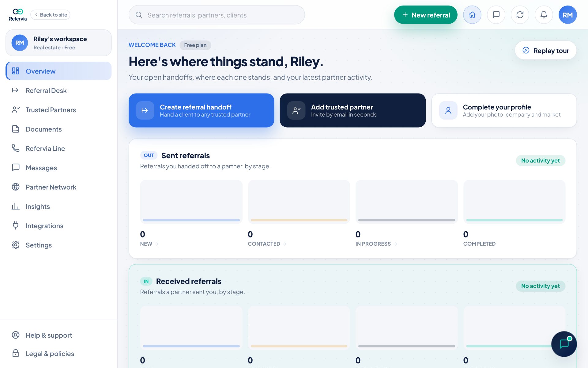The image size is (588, 368).
Task: Click No activity yet badge in Received referrals
Action: click(540, 286)
